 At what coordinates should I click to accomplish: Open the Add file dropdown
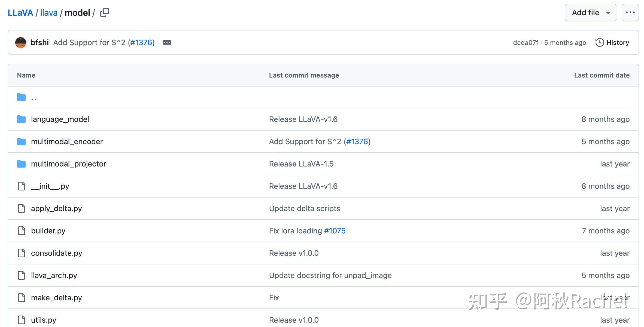click(x=591, y=13)
